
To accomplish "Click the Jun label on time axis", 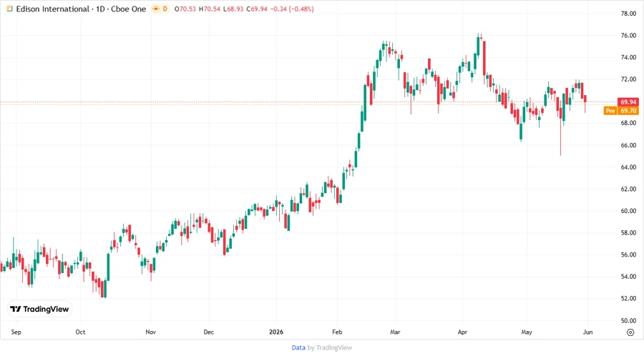I will point(587,332).
